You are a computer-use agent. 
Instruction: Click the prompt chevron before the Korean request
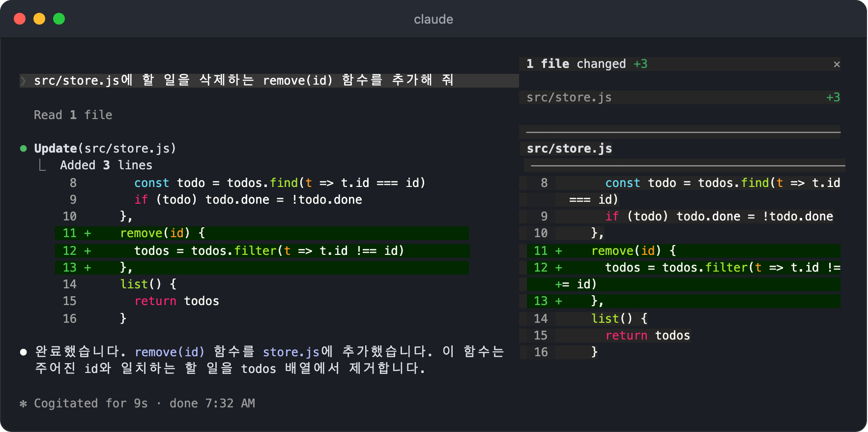tap(23, 81)
